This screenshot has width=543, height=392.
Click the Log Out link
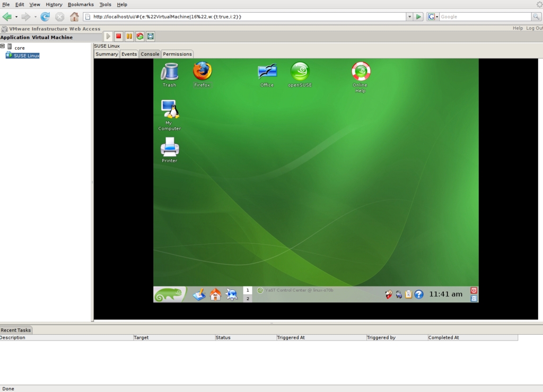coord(534,28)
